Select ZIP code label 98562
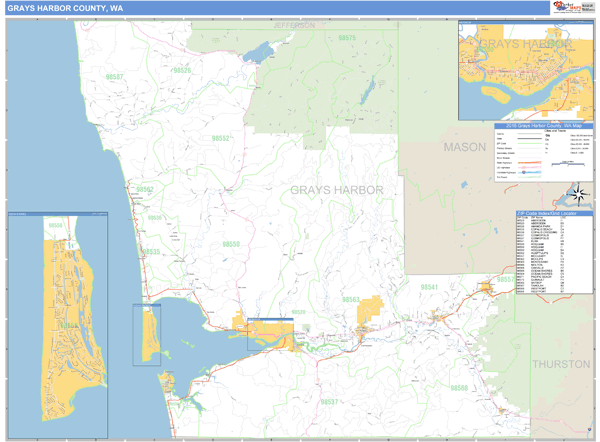 coord(145,189)
